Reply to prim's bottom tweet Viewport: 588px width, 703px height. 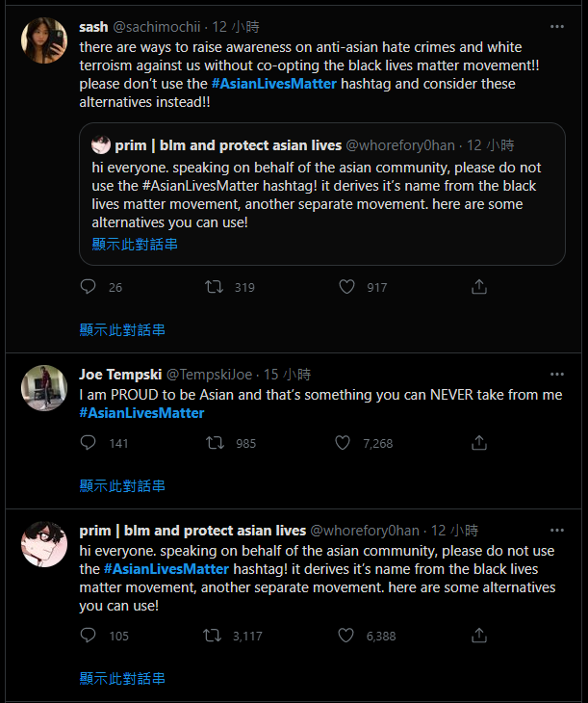89,636
